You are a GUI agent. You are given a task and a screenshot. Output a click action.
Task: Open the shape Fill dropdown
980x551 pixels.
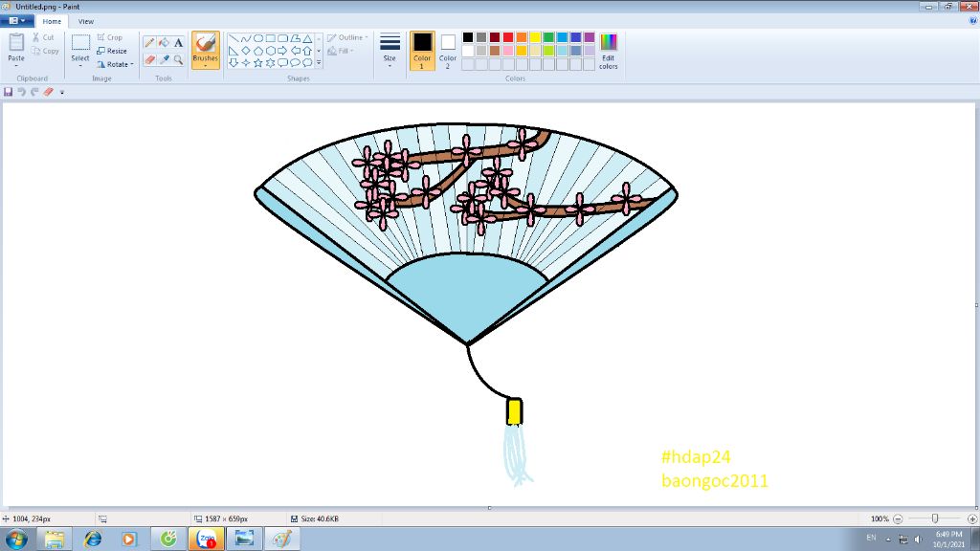pyautogui.click(x=341, y=52)
